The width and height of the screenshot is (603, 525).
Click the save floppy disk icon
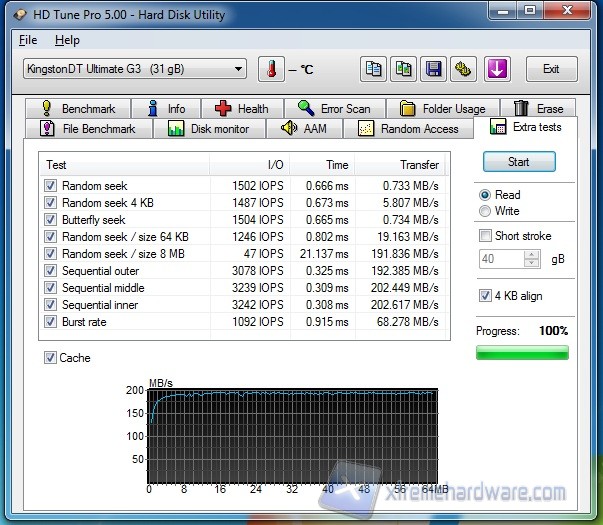(x=434, y=69)
